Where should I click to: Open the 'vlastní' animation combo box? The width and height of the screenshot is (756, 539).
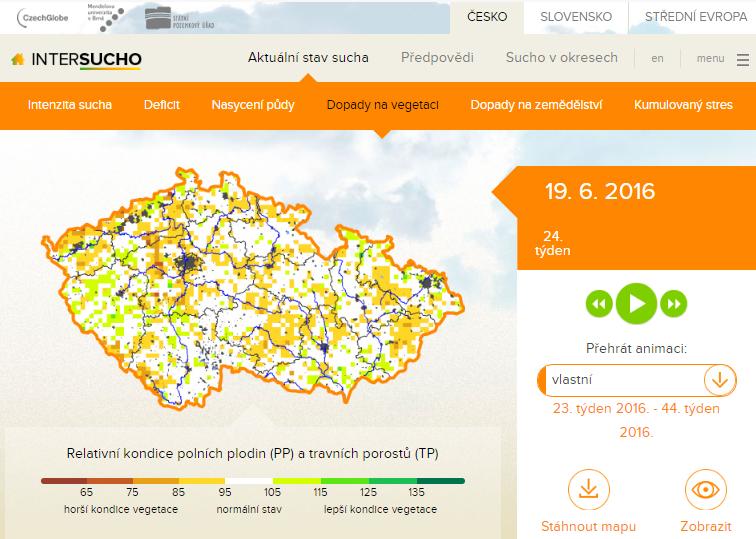click(636, 380)
